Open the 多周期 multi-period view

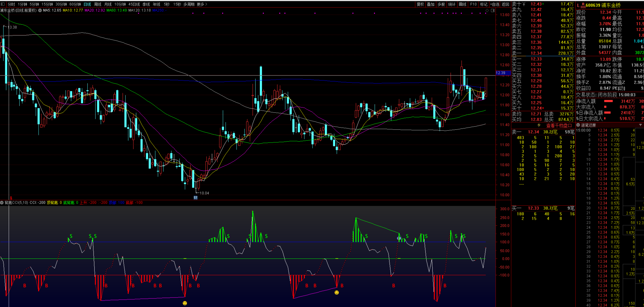coord(189,4)
